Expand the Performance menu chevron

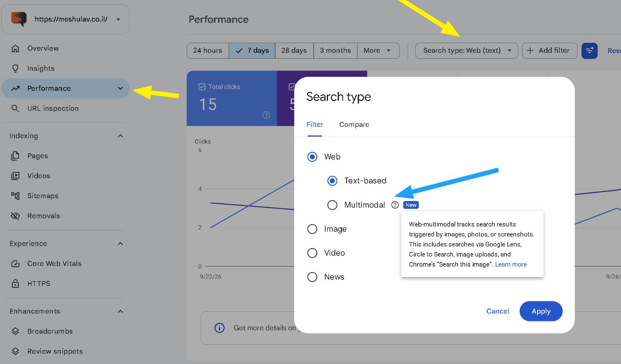click(x=120, y=88)
